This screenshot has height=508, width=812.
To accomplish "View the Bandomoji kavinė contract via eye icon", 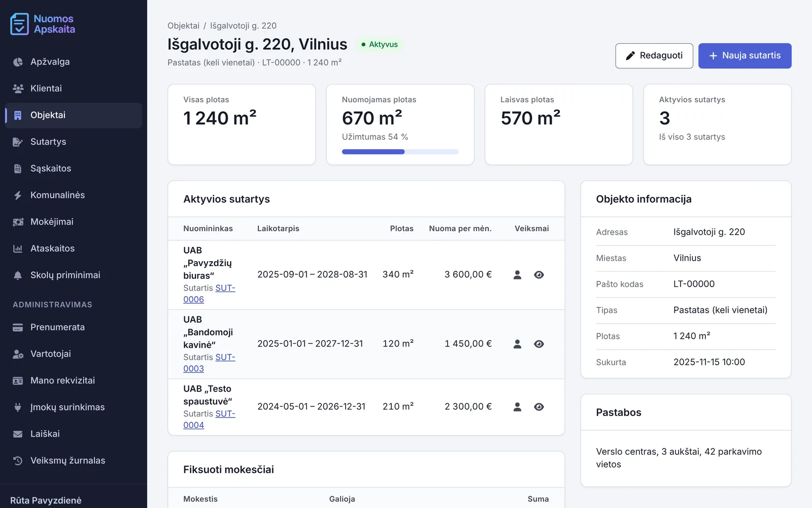I will 539,344.
